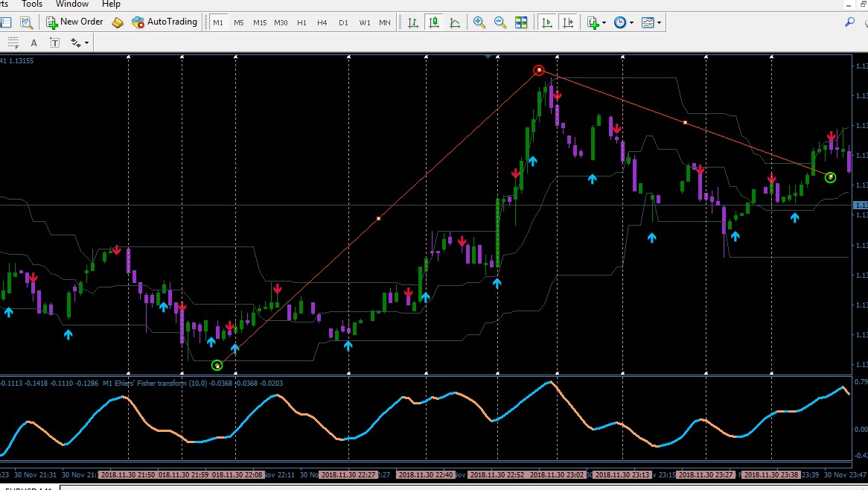This screenshot has height=490, width=868.
Task: Zoom out of the chart
Action: tap(500, 22)
